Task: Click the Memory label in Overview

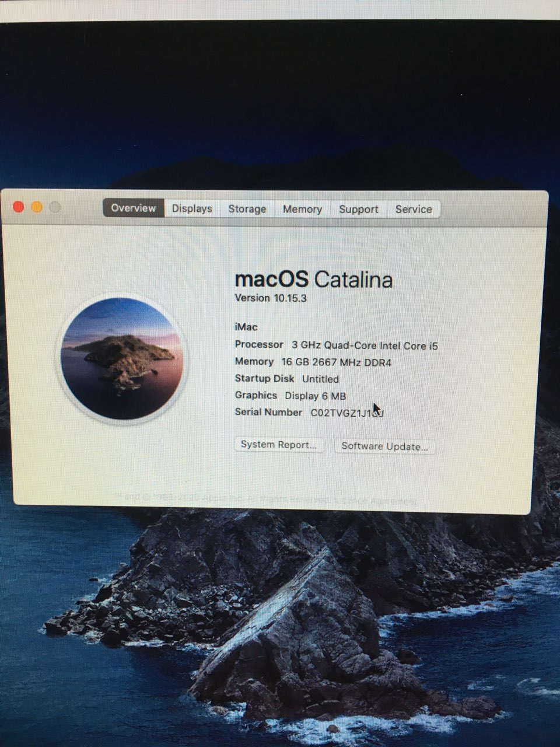Action: (254, 362)
